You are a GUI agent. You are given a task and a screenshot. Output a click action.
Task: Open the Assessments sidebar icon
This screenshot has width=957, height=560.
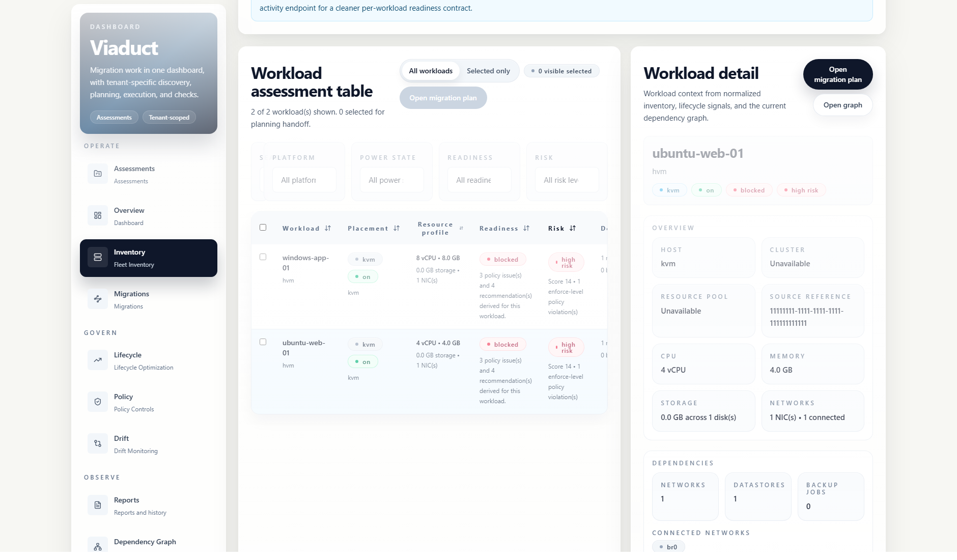(98, 174)
